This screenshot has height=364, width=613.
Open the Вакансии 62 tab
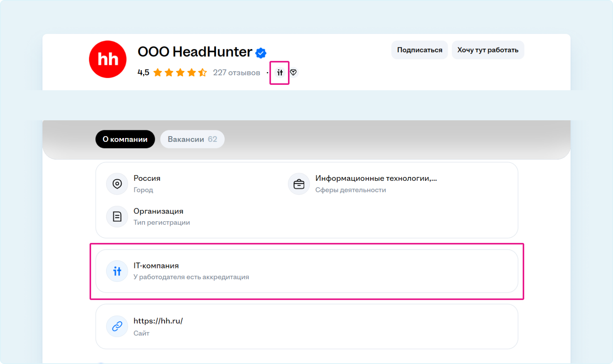(192, 139)
